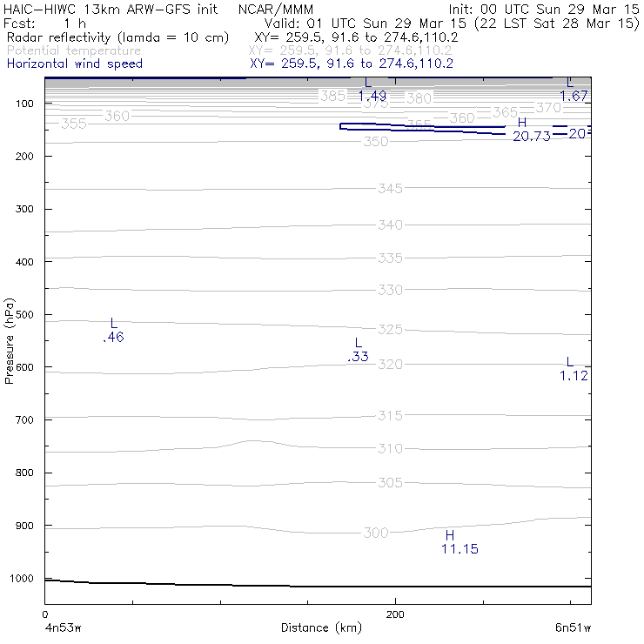Click the blue XY= coordinates beside Horizontal wind speed
This screenshot has height=644, width=644.
pyautogui.click(x=352, y=64)
